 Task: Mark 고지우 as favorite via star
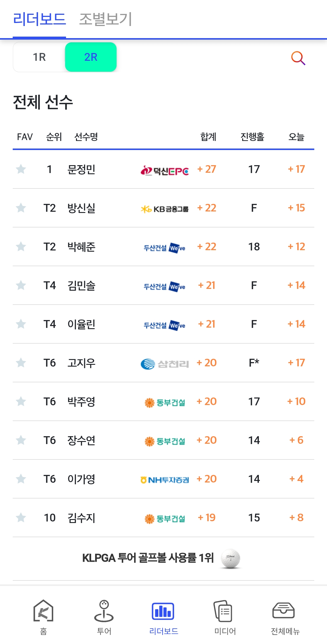pyautogui.click(x=21, y=363)
